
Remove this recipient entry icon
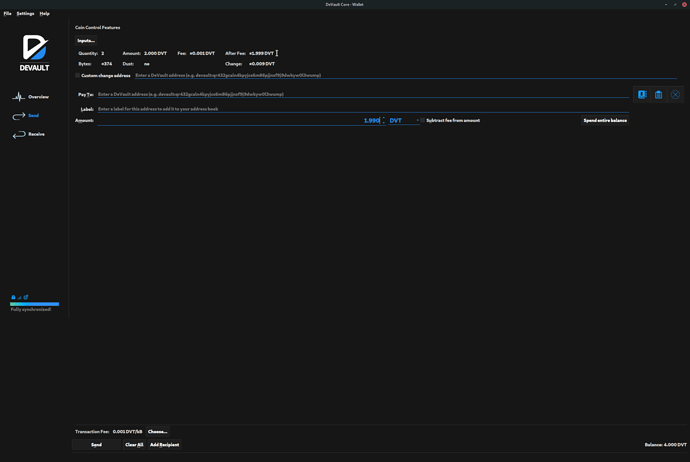[x=675, y=95]
